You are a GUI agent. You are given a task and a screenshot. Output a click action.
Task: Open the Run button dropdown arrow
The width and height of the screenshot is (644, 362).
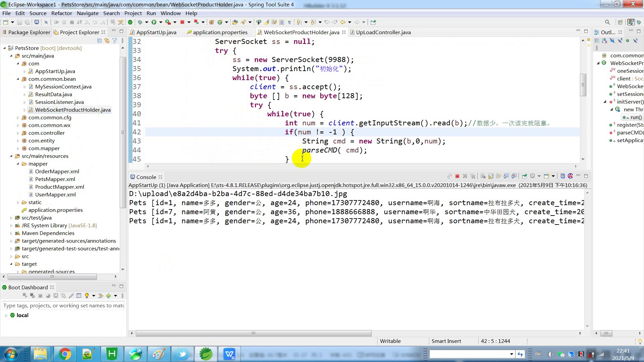161,22
